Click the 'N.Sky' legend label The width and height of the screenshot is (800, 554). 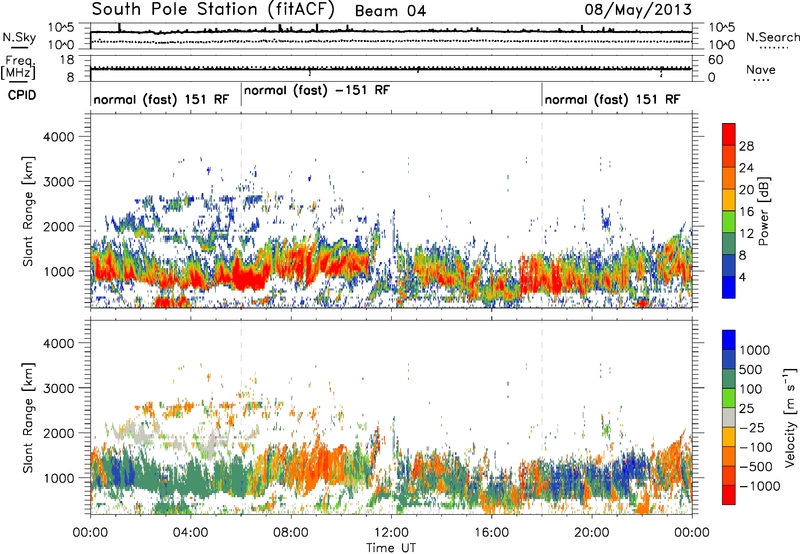[19, 37]
